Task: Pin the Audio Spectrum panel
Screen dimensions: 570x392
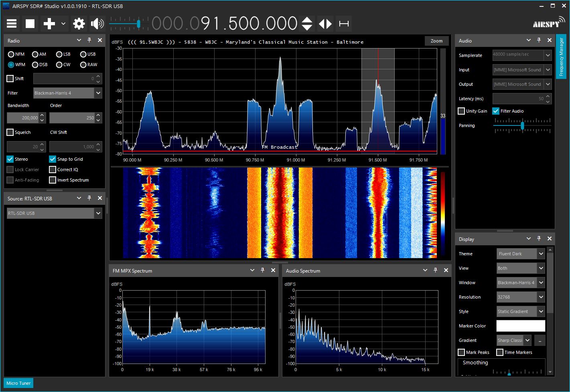Action: [x=436, y=270]
